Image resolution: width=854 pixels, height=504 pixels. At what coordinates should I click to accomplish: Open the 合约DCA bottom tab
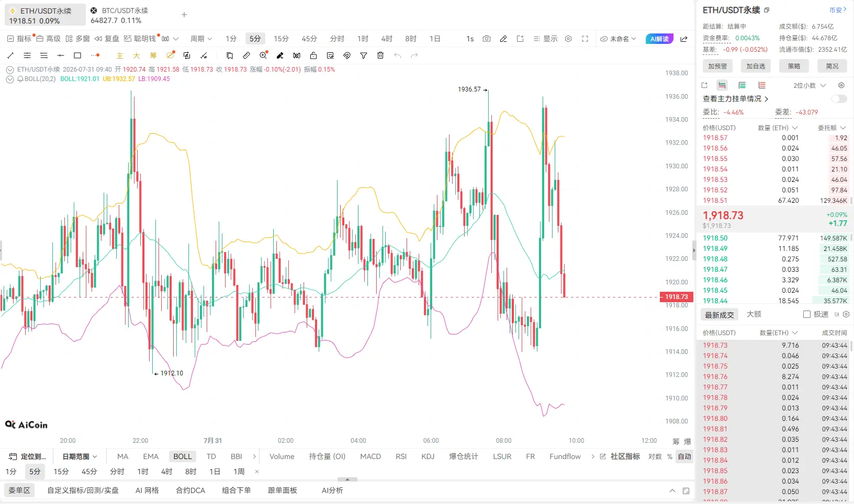click(x=190, y=490)
